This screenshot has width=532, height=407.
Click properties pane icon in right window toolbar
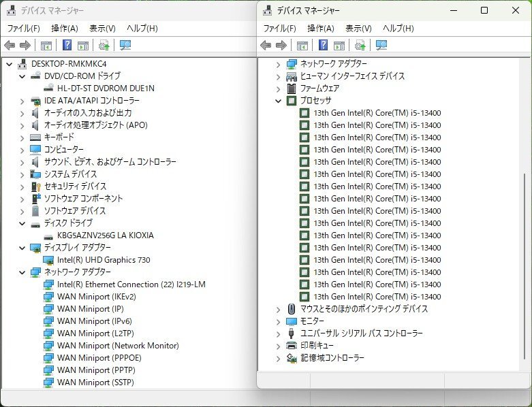click(x=339, y=45)
